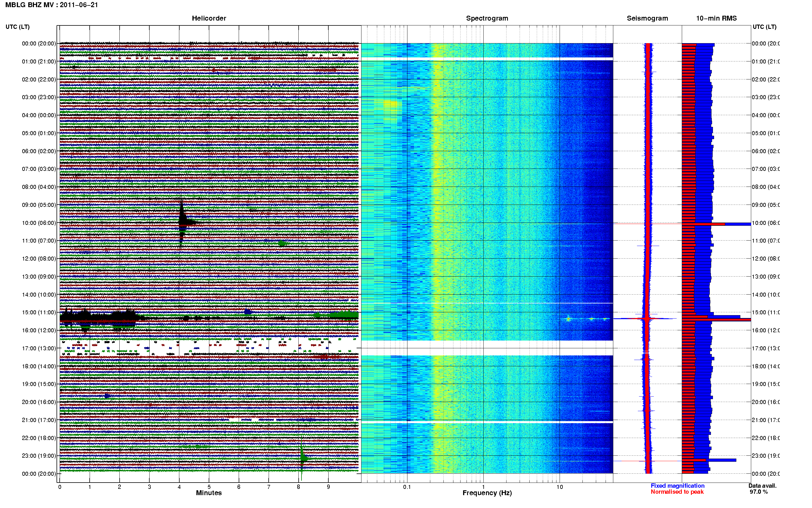Click the long blue RMS bar near 23:00
The image size is (812, 508).
coord(709,460)
